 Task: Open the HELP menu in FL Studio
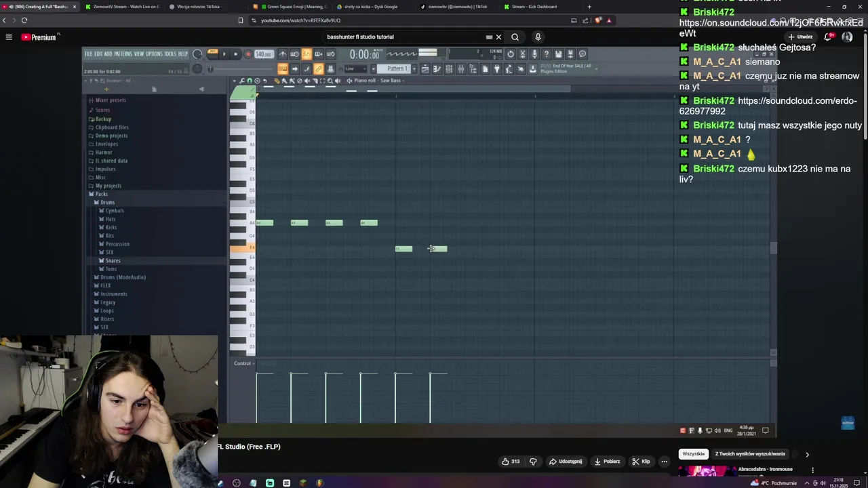tap(183, 54)
